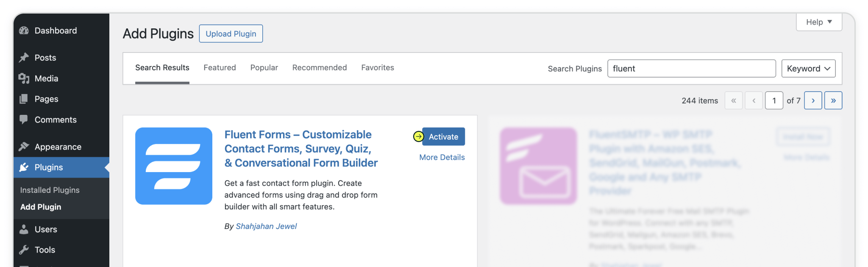Switch to the Search Results tab

pyautogui.click(x=162, y=68)
